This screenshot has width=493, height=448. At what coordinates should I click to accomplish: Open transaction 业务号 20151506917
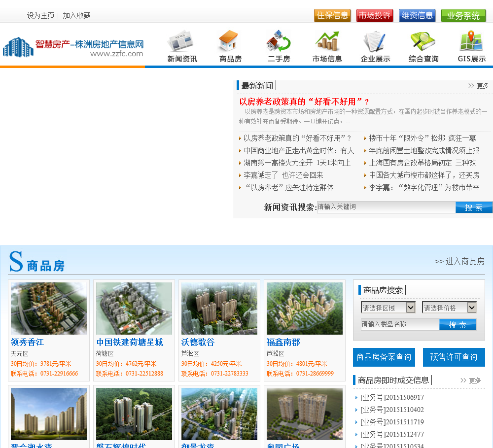coord(392,398)
